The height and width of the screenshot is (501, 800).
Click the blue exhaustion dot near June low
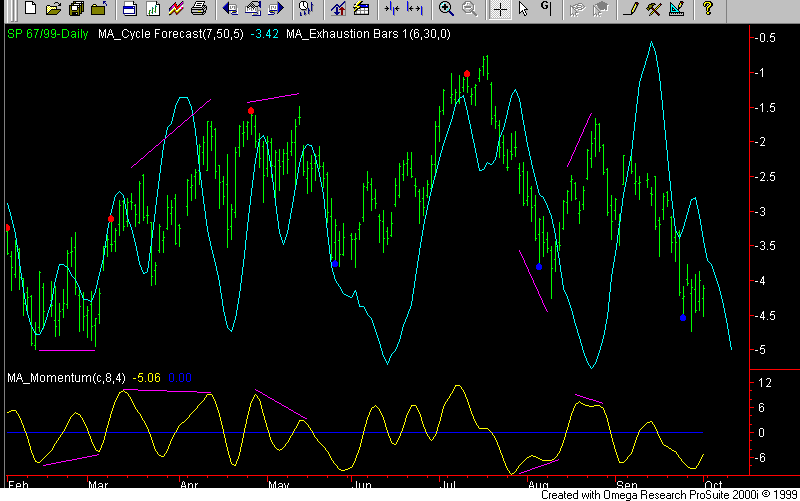[x=335, y=264]
